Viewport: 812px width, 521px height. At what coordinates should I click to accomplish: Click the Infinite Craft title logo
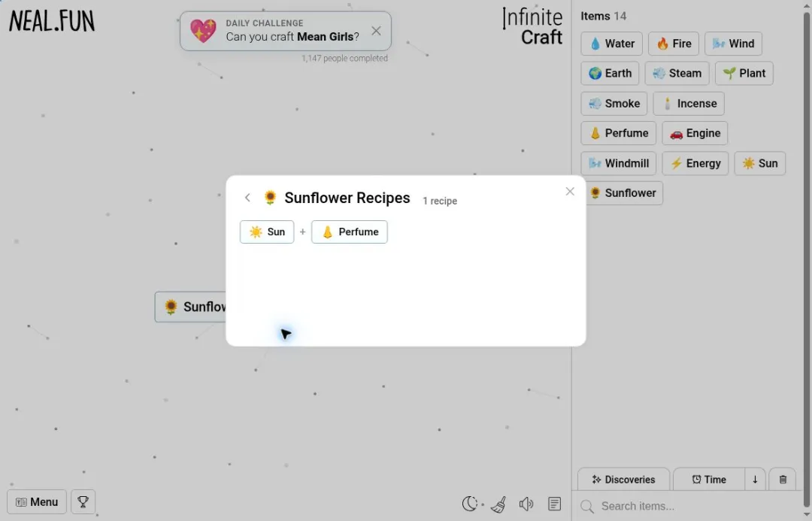click(x=532, y=27)
